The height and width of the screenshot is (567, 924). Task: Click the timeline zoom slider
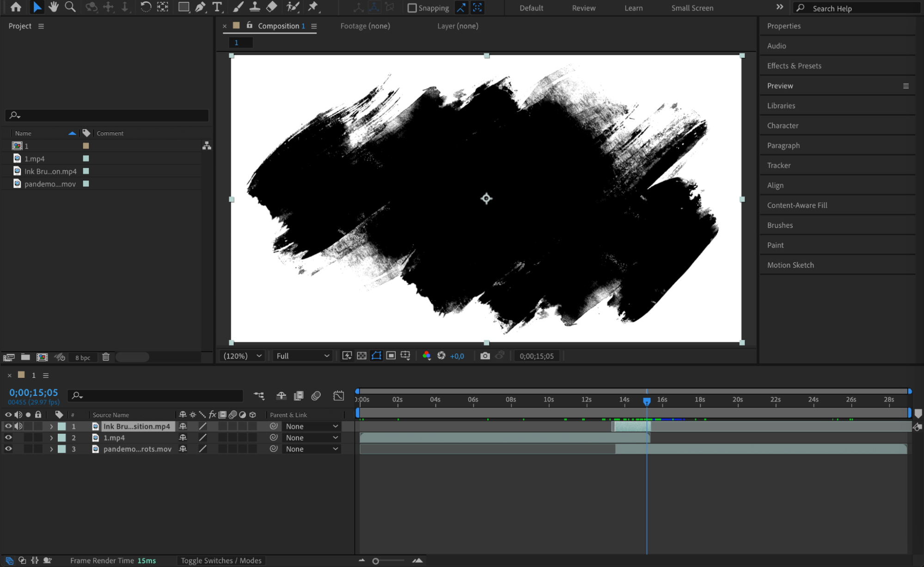pyautogui.click(x=376, y=561)
